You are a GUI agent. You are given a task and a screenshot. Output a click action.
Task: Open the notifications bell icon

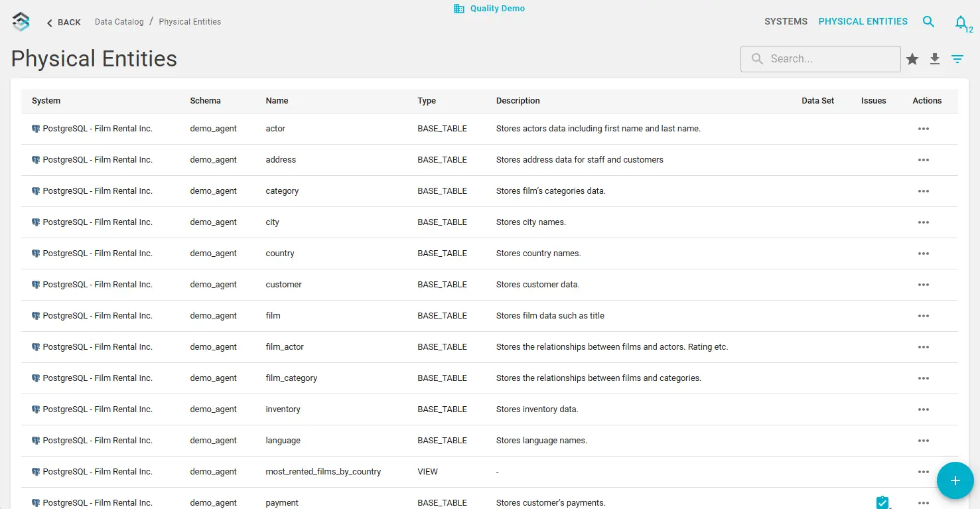pyautogui.click(x=960, y=23)
